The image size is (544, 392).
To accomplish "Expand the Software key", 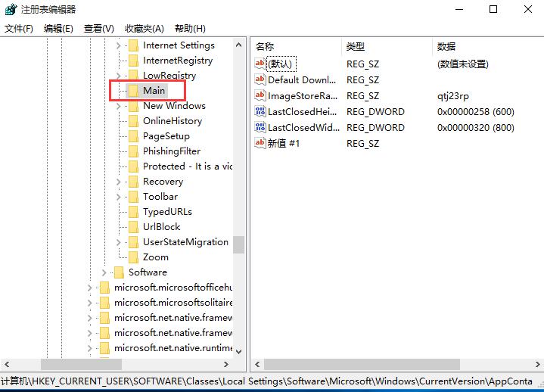I will coord(104,272).
